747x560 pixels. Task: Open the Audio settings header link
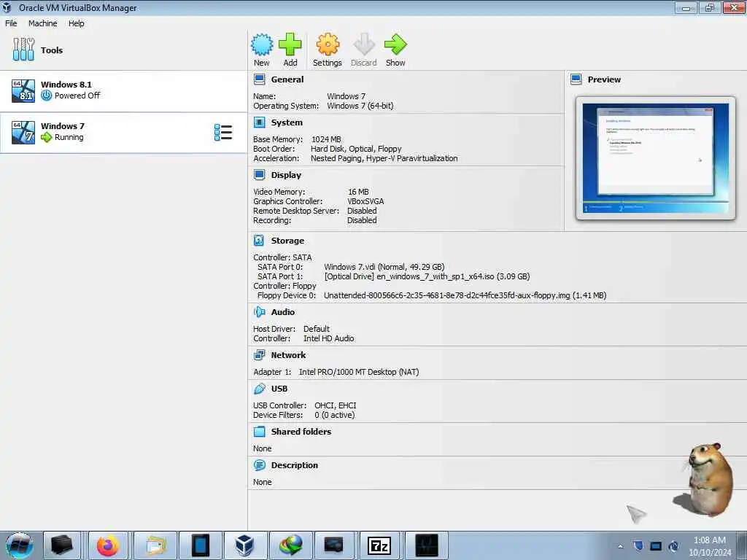[282, 312]
